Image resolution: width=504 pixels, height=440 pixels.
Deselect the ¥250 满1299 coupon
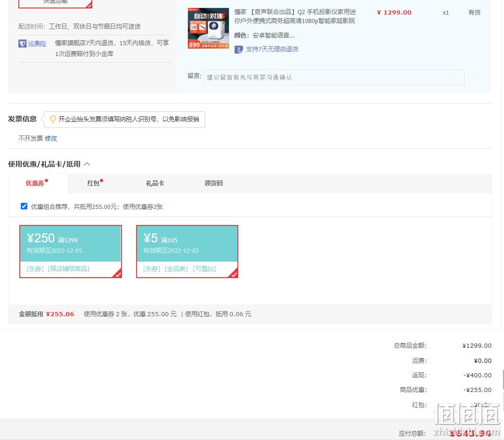coord(70,251)
